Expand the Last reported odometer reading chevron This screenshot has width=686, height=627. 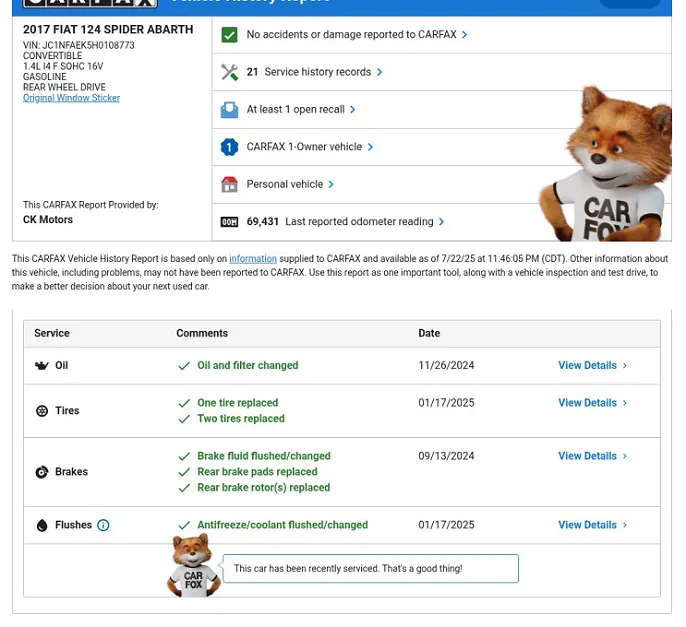441,222
